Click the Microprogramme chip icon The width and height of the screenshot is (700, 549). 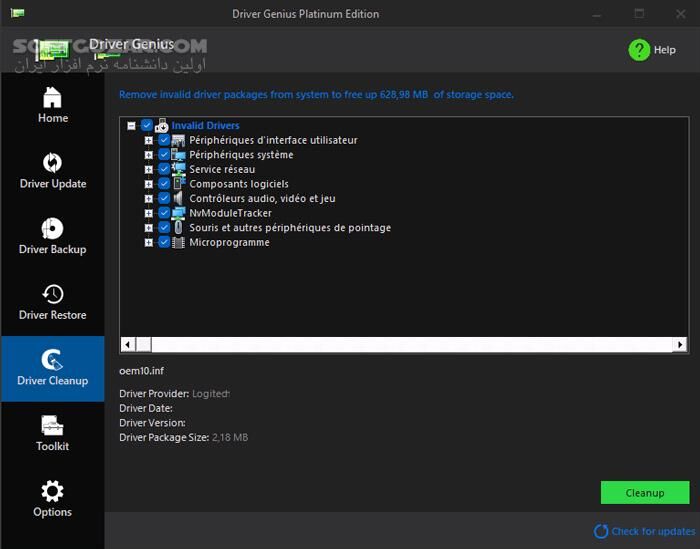click(x=178, y=242)
